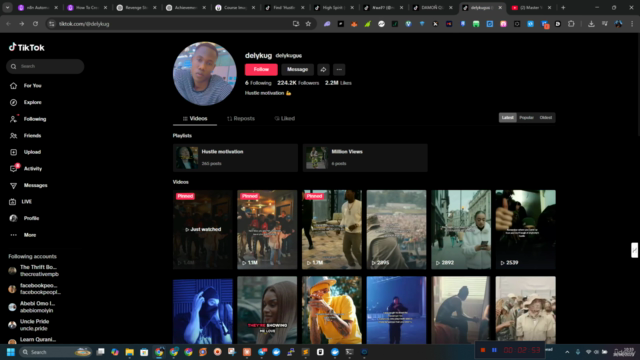Viewport: 640px width, 360px height.
Task: Open the browser downloads icon
Action: pos(591,24)
